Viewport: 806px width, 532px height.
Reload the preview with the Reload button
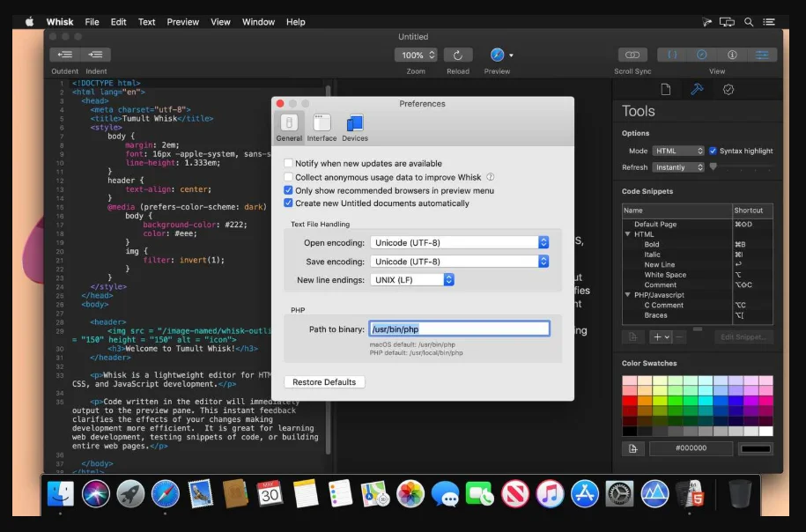[457, 55]
